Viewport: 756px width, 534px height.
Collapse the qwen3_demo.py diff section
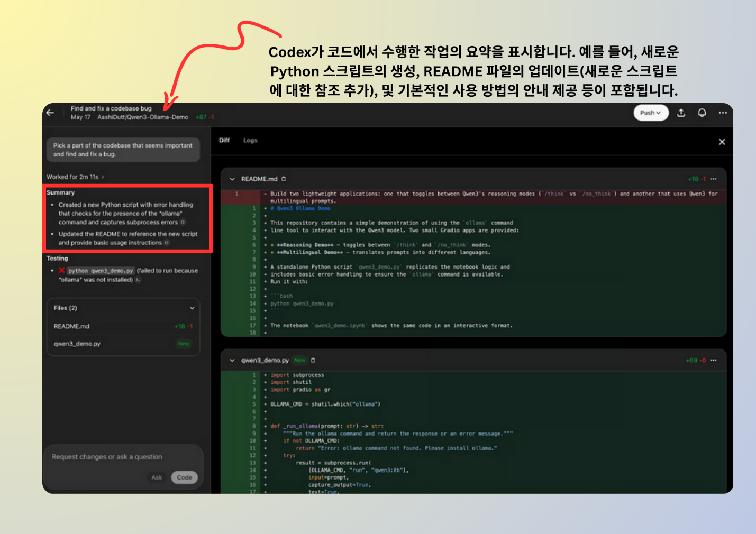click(232, 361)
